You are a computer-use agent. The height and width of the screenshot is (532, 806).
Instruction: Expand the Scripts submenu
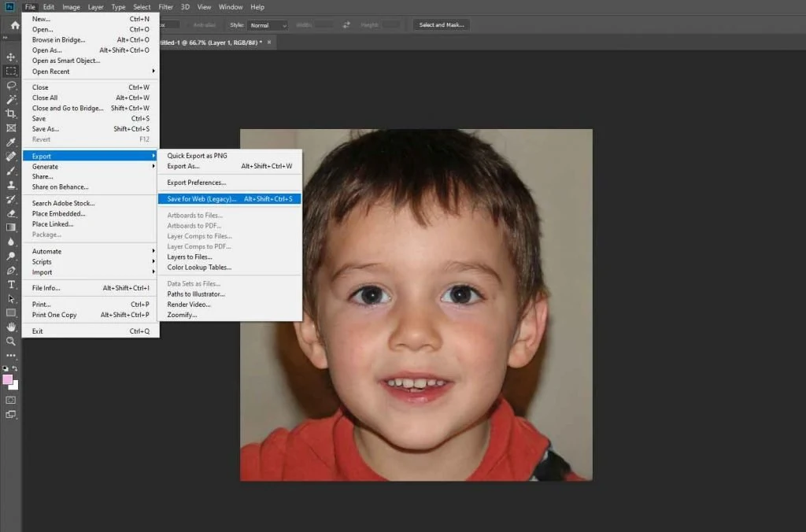(x=91, y=261)
